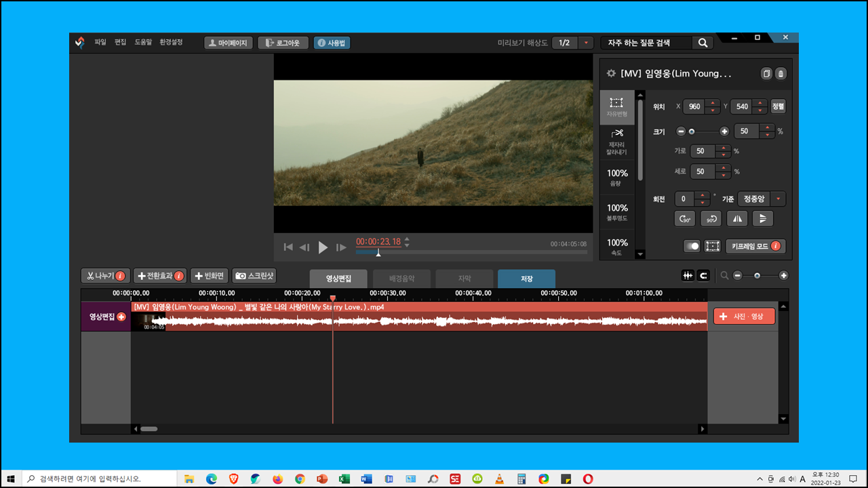Click the 스크린샷 screenshot button
The width and height of the screenshot is (868, 488).
click(x=254, y=276)
